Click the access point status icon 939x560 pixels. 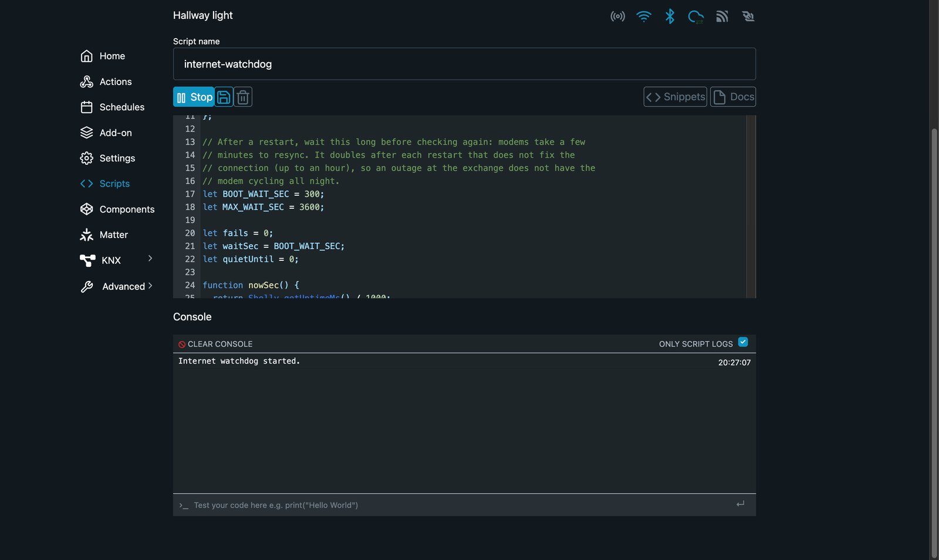[617, 16]
